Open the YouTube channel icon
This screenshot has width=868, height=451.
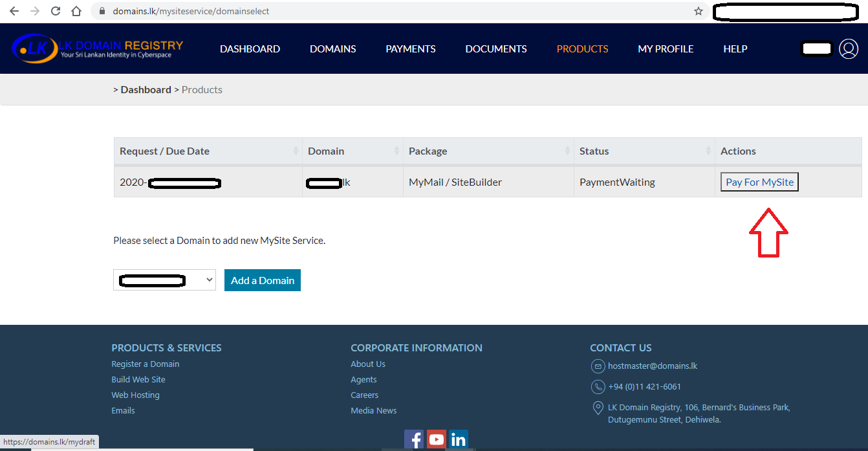point(437,439)
